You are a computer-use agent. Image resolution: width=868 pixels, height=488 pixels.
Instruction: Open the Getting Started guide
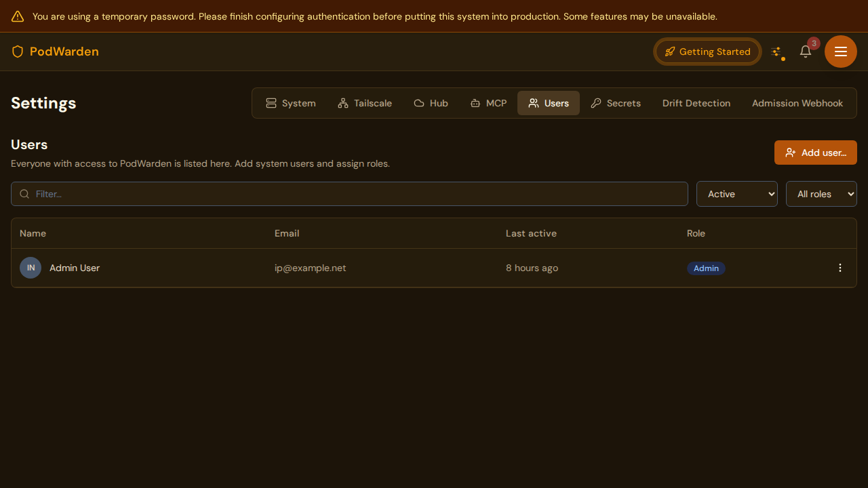[707, 52]
